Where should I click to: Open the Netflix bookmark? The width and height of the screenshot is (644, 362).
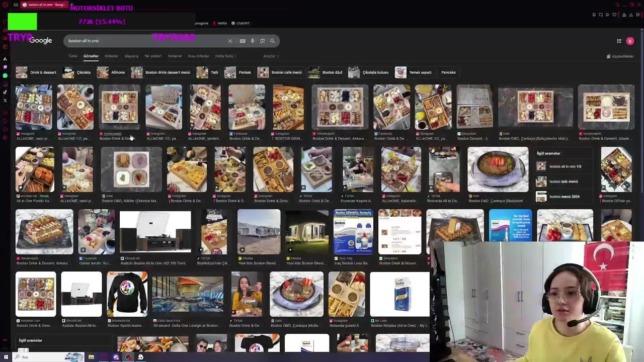pyautogui.click(x=220, y=23)
